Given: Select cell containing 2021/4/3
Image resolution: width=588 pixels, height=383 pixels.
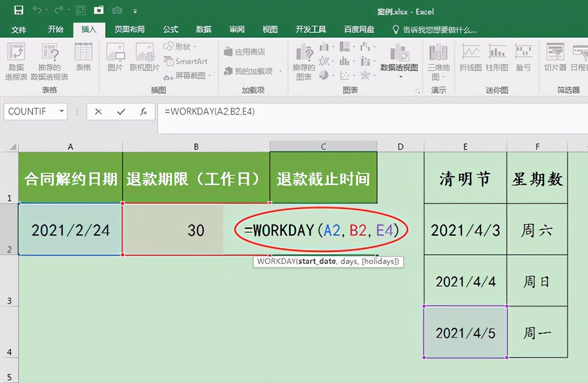Looking at the screenshot, I should pyautogui.click(x=465, y=229).
